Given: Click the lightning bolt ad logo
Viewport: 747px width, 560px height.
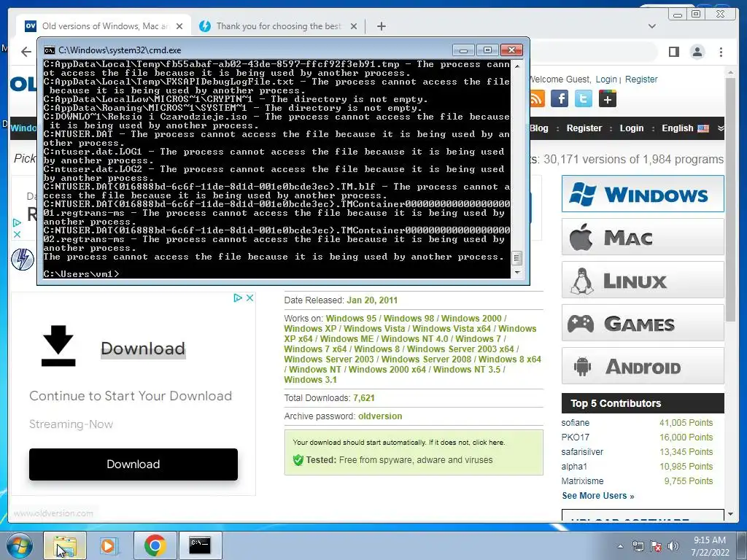Looking at the screenshot, I should (x=23, y=260).
